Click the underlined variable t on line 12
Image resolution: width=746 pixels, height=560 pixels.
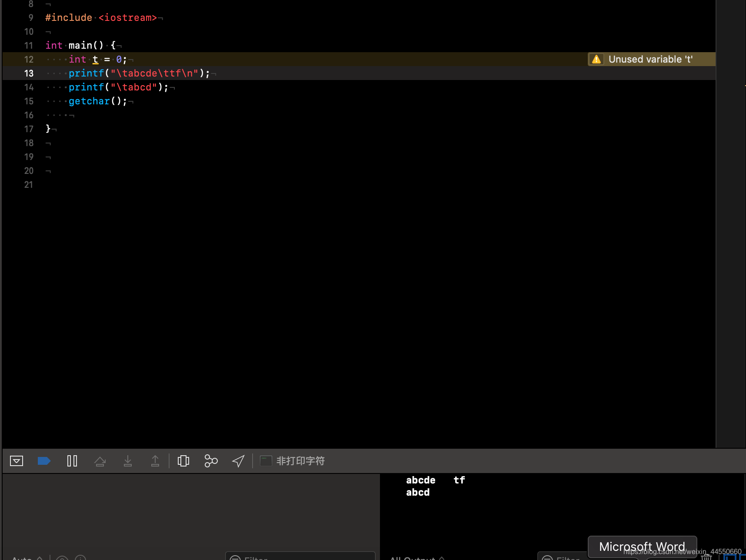pyautogui.click(x=95, y=60)
